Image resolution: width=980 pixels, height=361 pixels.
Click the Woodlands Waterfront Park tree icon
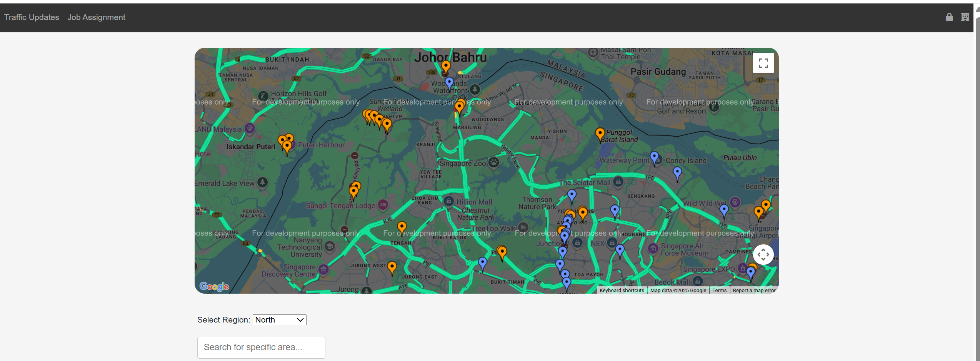click(x=475, y=90)
